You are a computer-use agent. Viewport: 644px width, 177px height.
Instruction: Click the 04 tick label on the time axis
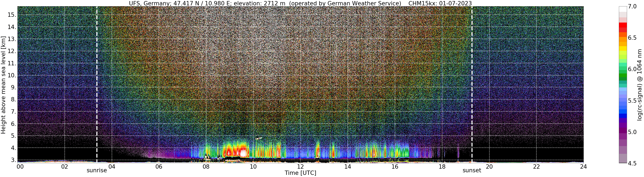(112, 166)
